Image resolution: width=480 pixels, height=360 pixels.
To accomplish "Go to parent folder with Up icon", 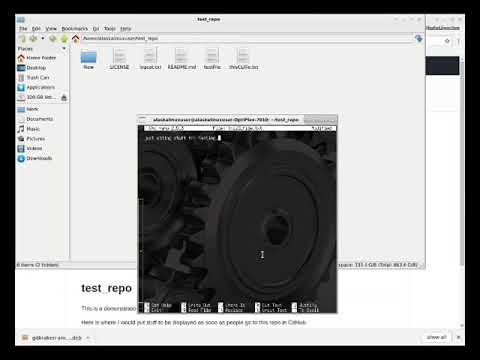I will pyautogui.click(x=64, y=39).
